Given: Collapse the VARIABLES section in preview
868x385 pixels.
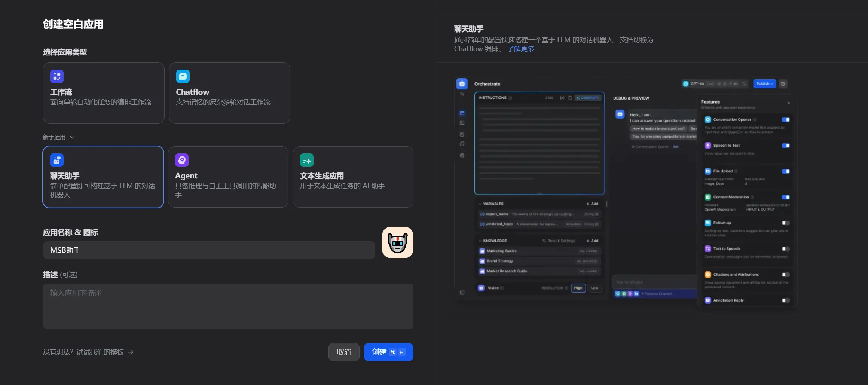Looking at the screenshot, I should point(480,204).
